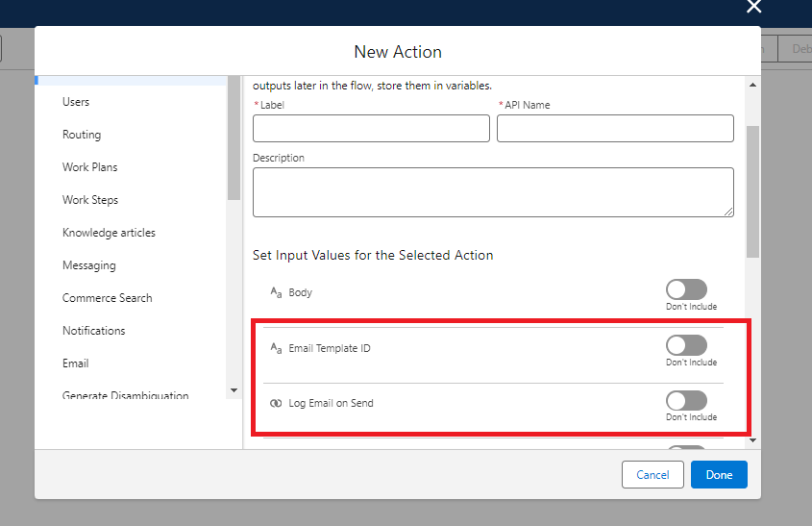Click the category list scroll down arrow
This screenshot has width=812, height=526.
(234, 390)
